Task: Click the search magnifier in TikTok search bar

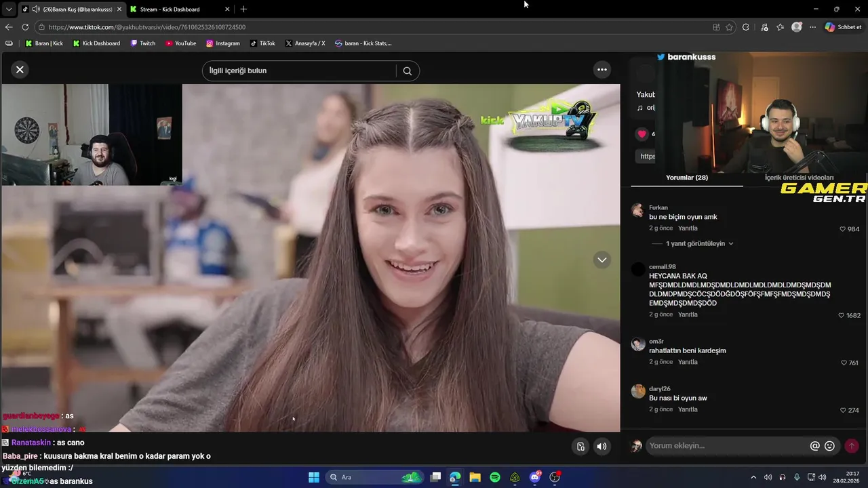Action: coord(407,70)
